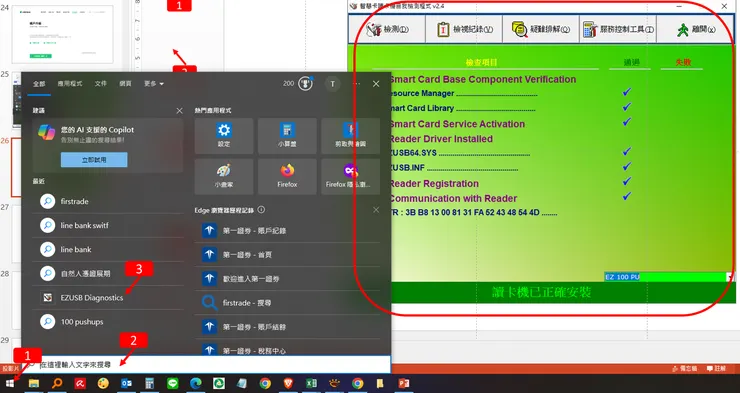Image resolution: width=740 pixels, height=393 pixels.
Task: Switch to PowerPoint on taskbar
Action: [x=404, y=384]
